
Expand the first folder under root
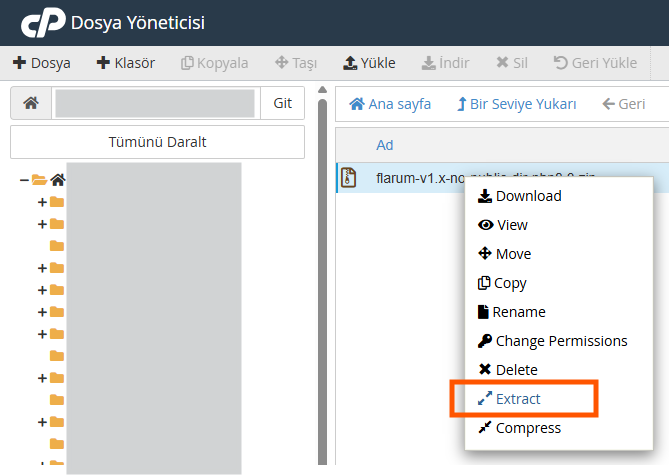(x=42, y=202)
